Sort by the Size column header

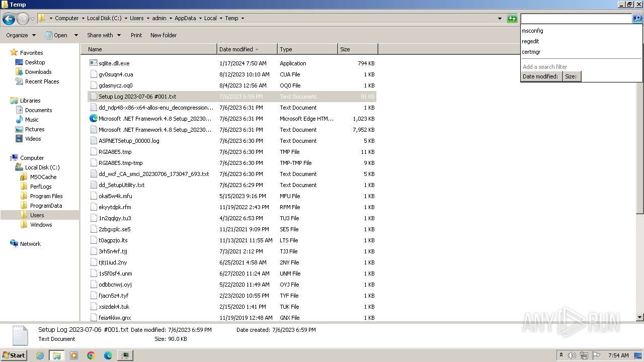point(358,49)
